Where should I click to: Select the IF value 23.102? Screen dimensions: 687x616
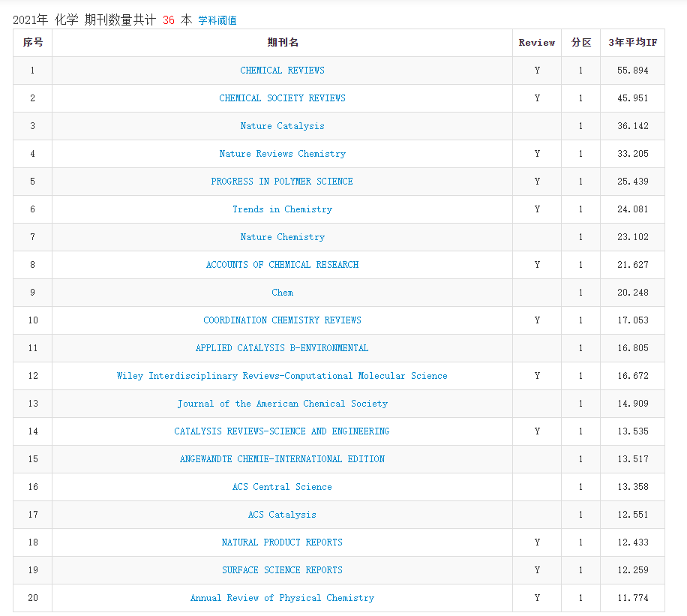click(x=633, y=237)
